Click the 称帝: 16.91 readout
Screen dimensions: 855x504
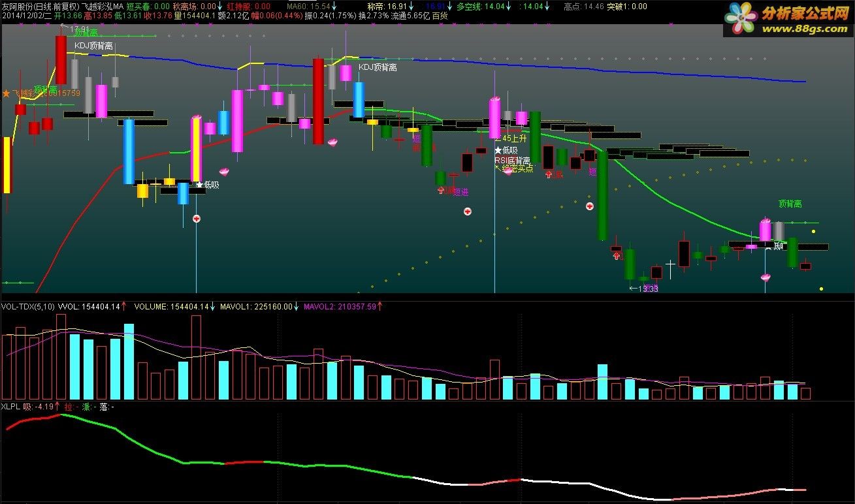(x=387, y=6)
